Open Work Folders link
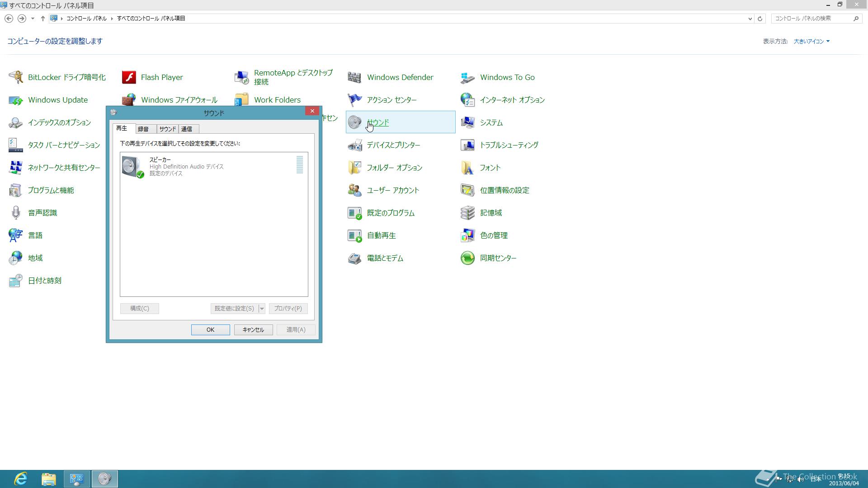This screenshot has width=868, height=488. 277,100
